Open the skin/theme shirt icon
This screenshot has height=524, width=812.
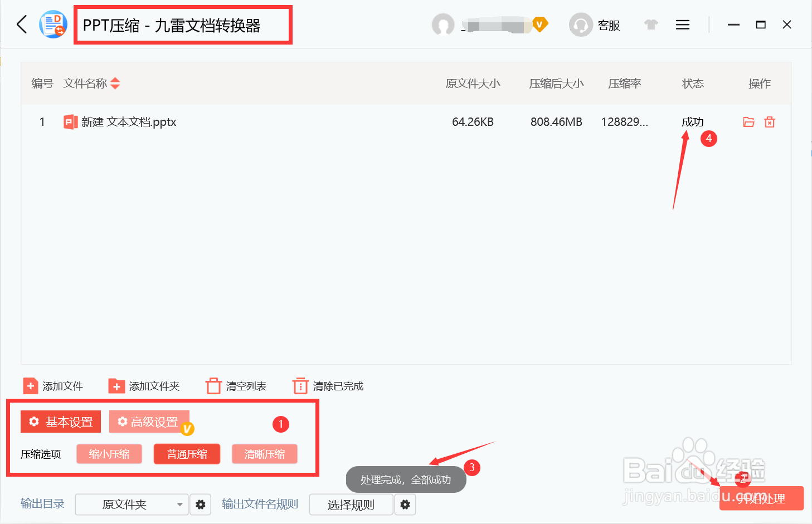click(651, 25)
